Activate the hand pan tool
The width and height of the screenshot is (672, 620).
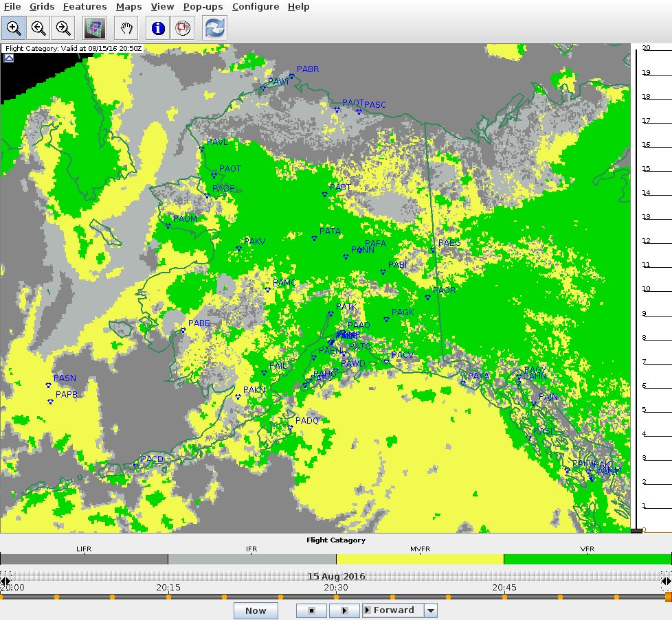point(126,28)
